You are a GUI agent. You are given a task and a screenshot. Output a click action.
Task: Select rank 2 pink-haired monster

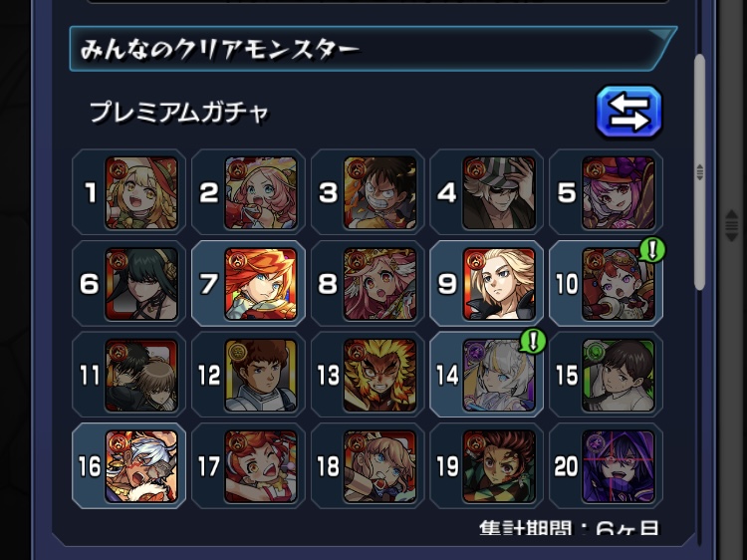(261, 192)
